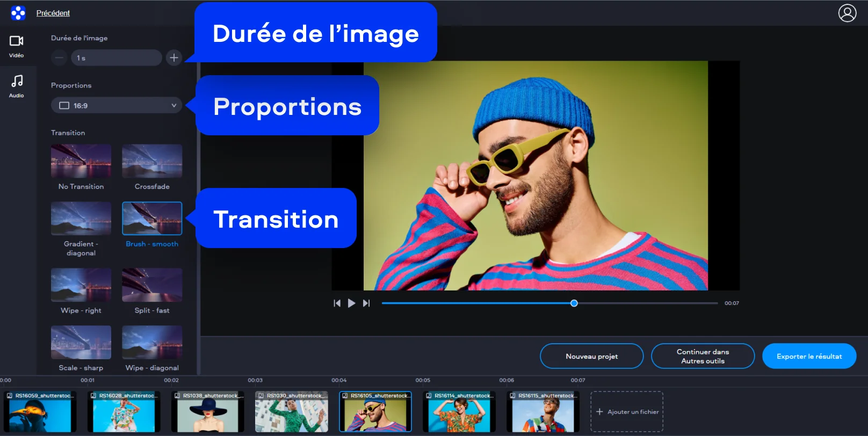Screen dimensions: 868x436
Task: Click the 00:05 mark on the timeline ruler
Action: click(x=423, y=380)
